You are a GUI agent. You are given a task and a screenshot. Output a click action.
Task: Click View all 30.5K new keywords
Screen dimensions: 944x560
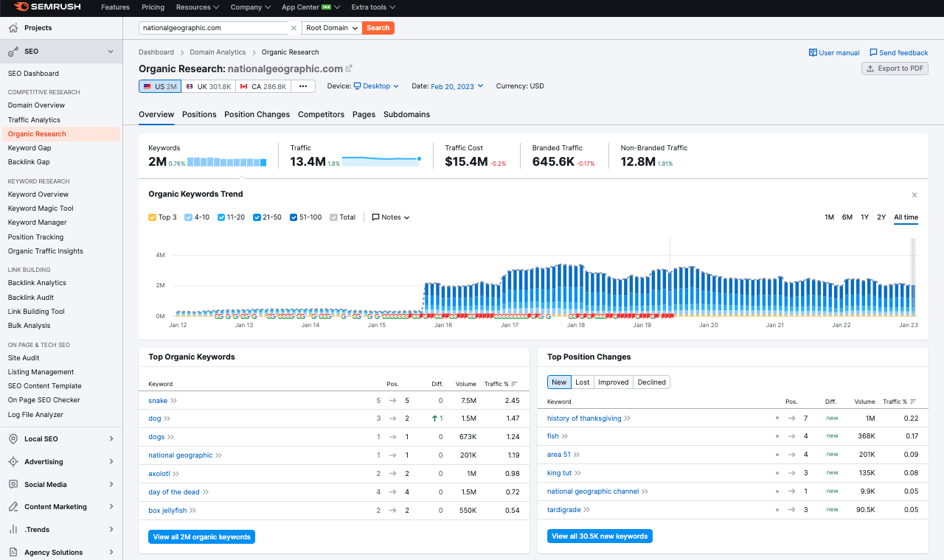point(600,536)
